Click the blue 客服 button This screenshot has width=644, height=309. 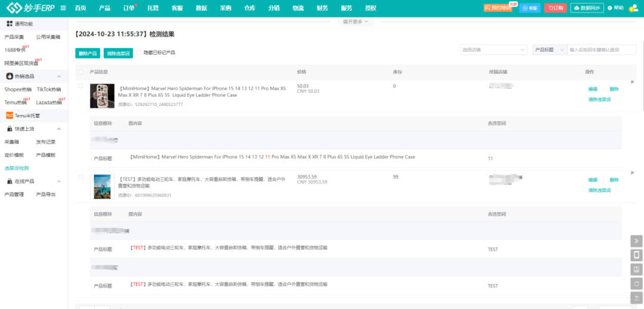click(x=530, y=8)
